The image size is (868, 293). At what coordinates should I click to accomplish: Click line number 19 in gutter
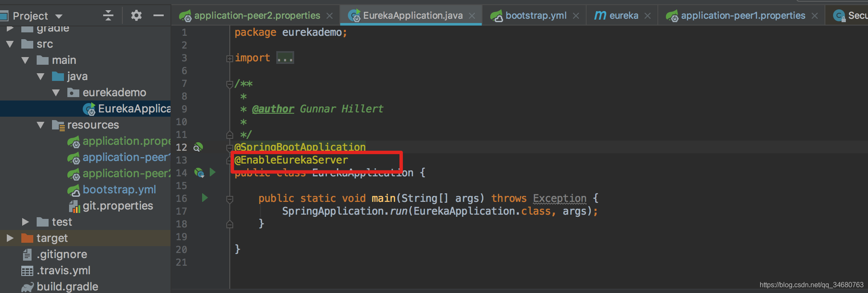pos(181,237)
